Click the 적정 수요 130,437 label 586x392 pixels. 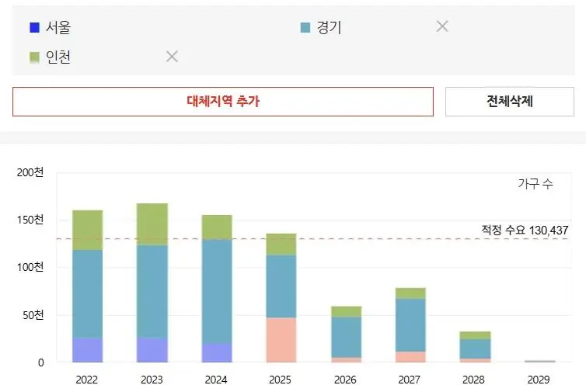pos(525,231)
